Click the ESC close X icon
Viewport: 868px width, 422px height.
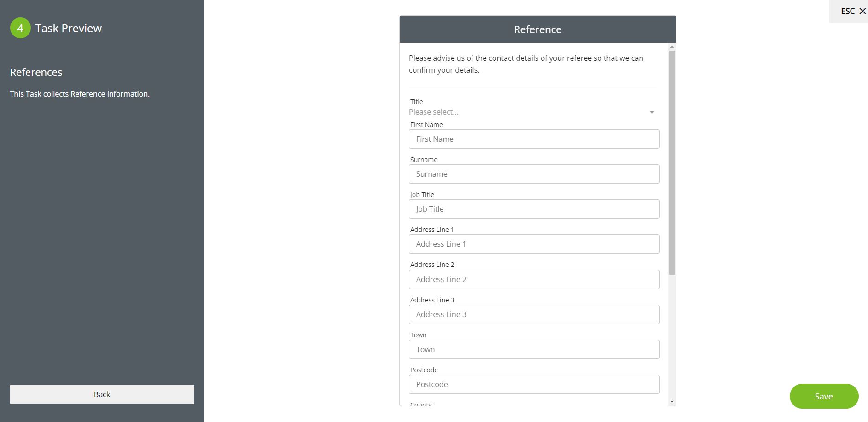pyautogui.click(x=862, y=11)
